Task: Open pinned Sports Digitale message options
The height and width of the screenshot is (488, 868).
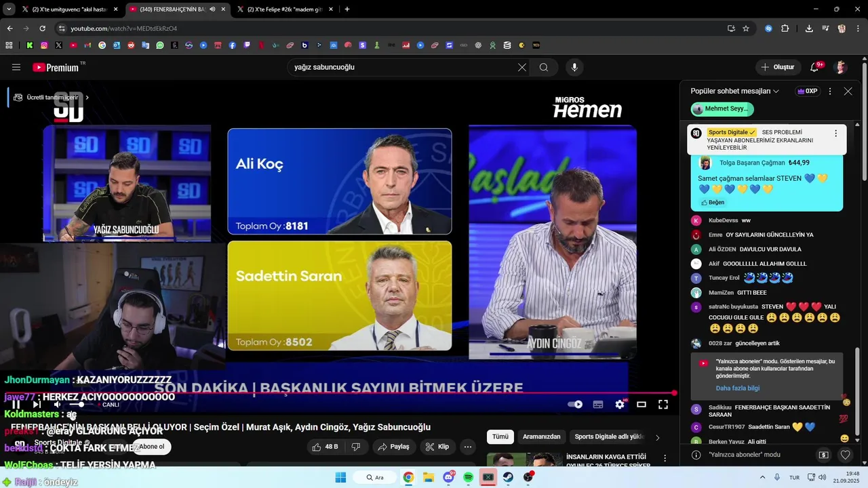Action: pyautogui.click(x=835, y=134)
